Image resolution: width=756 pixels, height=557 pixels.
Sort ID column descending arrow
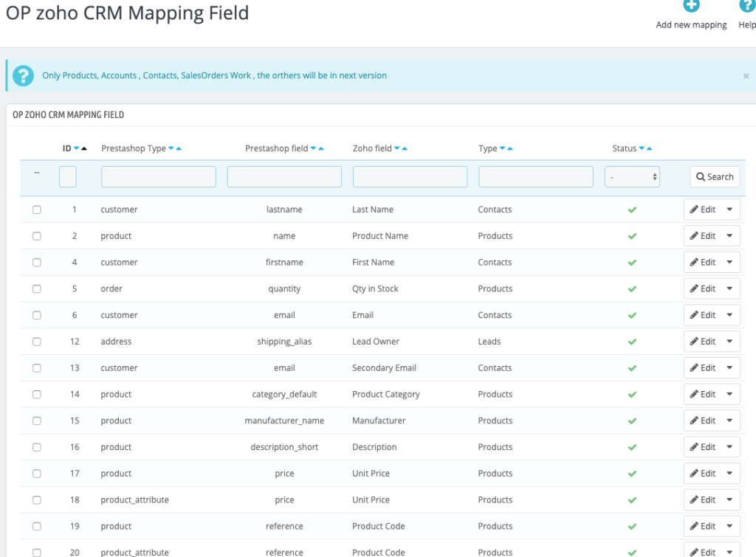[x=76, y=148]
